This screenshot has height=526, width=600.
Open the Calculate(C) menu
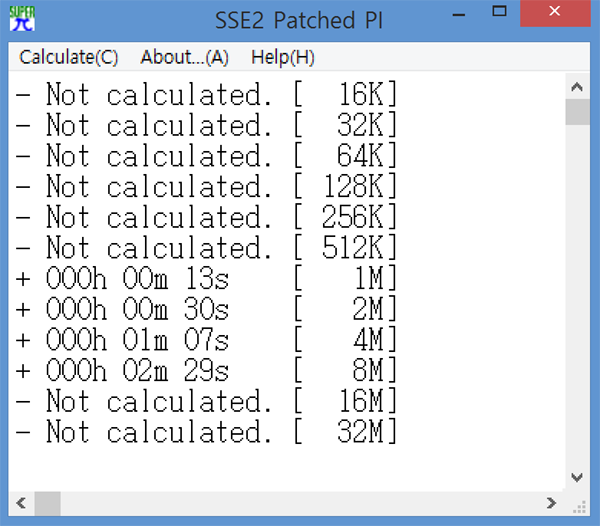(x=69, y=57)
